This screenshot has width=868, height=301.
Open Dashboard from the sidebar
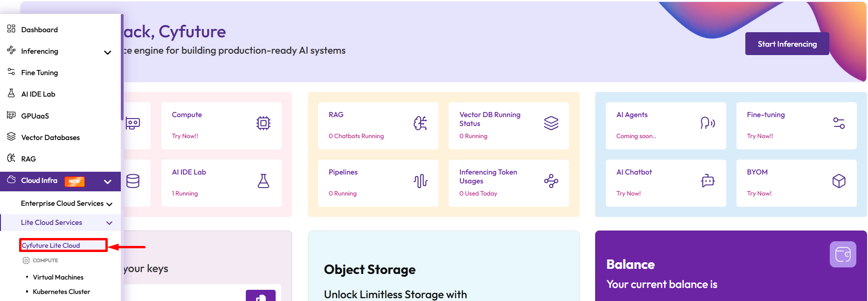pyautogui.click(x=40, y=30)
